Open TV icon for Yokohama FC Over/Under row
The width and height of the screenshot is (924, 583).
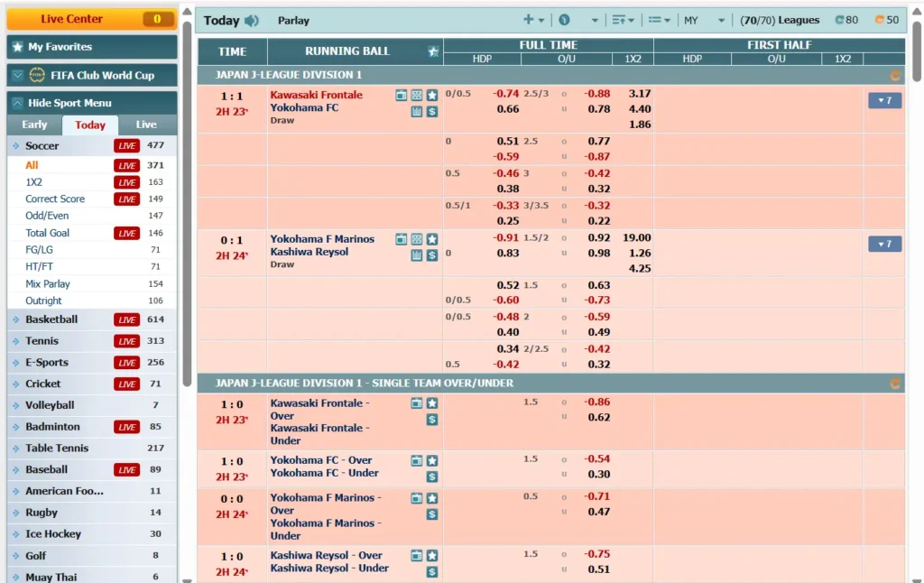(417, 460)
